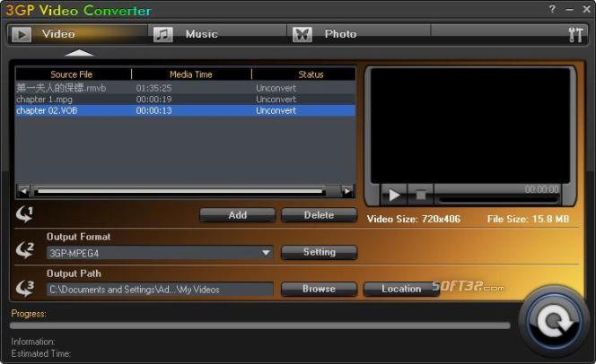
Task: Close the 3GP Video Converter window
Action: pos(586,9)
